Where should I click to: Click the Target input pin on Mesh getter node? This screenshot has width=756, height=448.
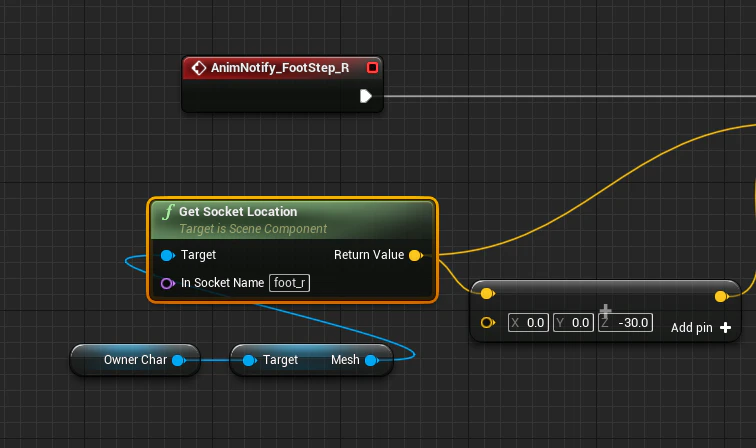click(249, 360)
